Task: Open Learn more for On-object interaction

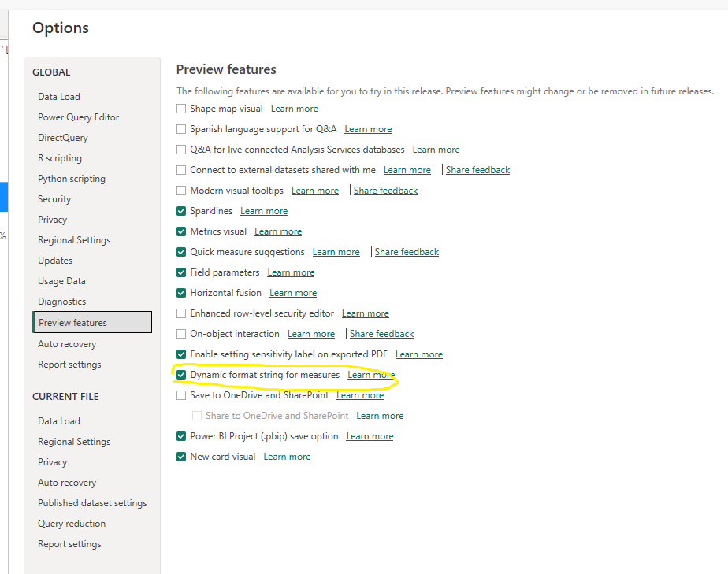Action: coord(311,334)
